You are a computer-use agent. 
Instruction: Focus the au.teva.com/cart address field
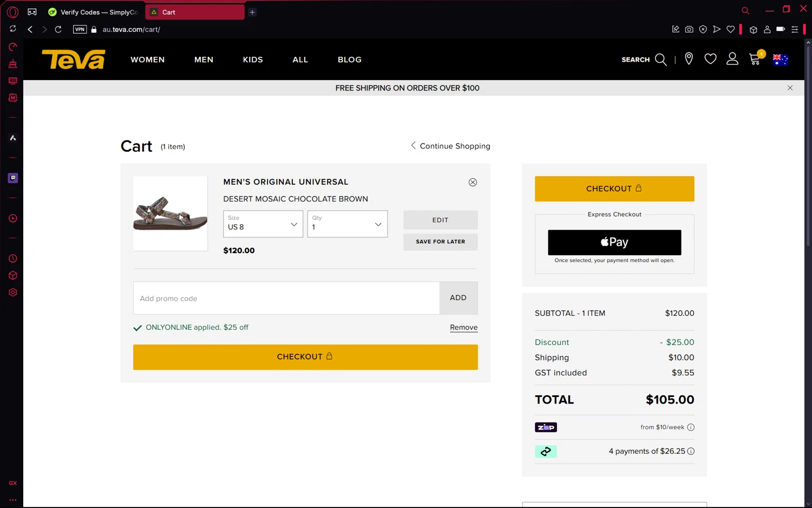[132, 29]
